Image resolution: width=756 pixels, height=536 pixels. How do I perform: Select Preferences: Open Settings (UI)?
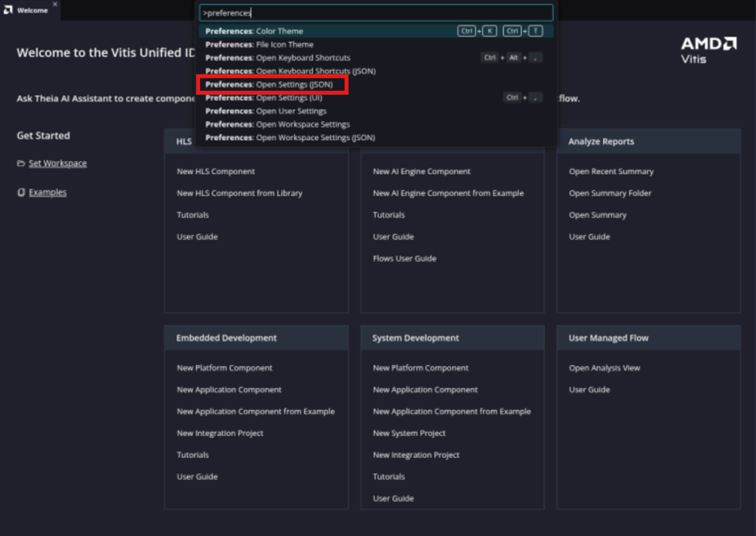point(376,98)
